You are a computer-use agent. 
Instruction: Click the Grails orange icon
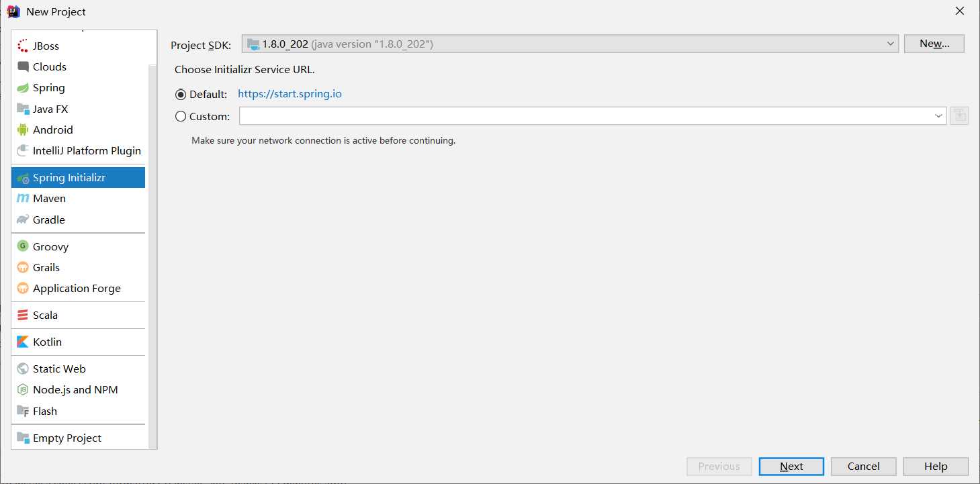click(23, 267)
